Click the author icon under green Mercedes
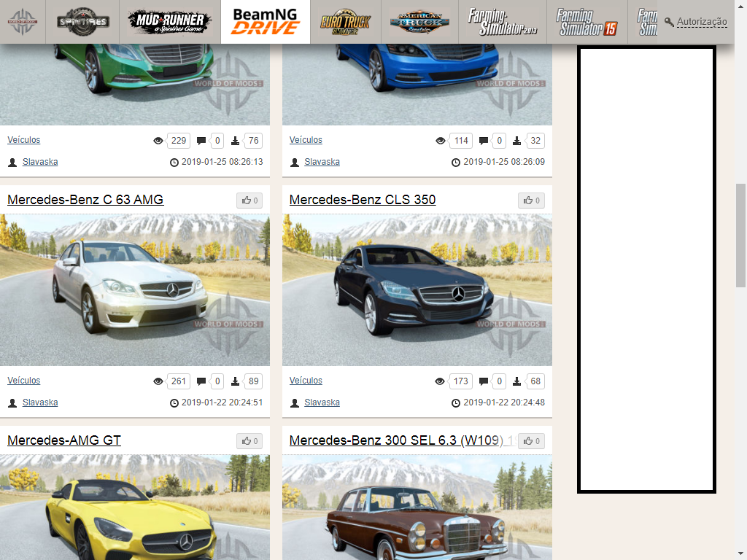The image size is (747, 560). coord(13,163)
